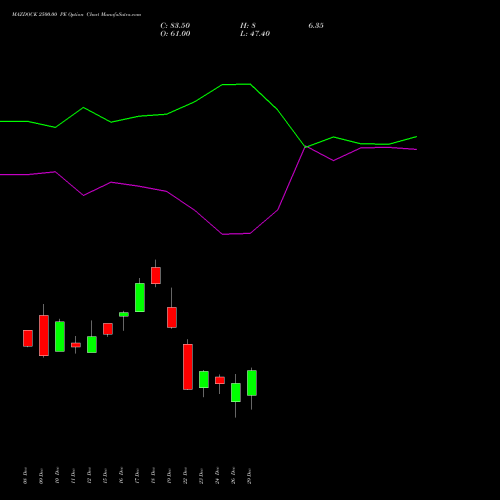Image resolution: width=500 pixels, height=500 pixels.
Task: Select the 26 Dec date label
Action: [x=233, y=476]
